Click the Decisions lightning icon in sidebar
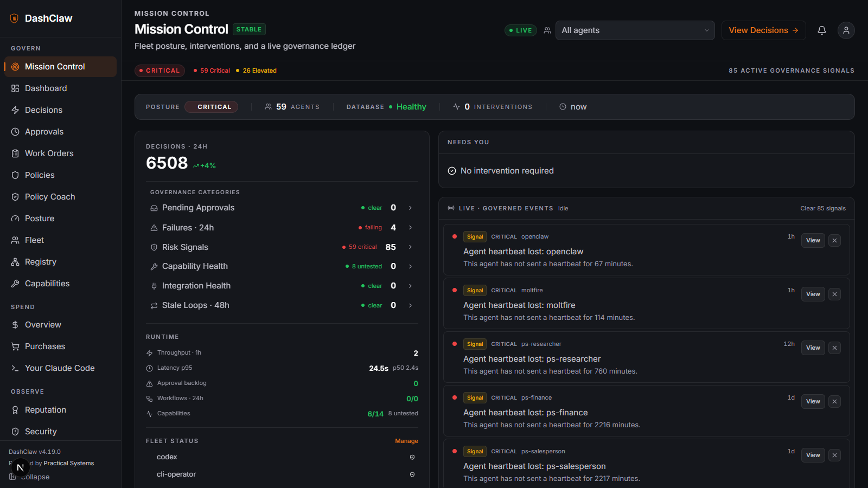Screen dimensions: 868x488 pos(15,110)
